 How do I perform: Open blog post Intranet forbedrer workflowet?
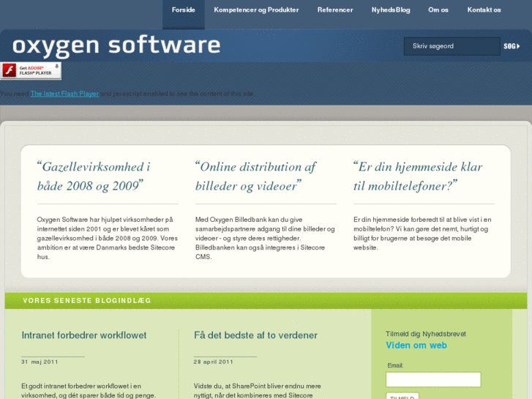click(84, 335)
